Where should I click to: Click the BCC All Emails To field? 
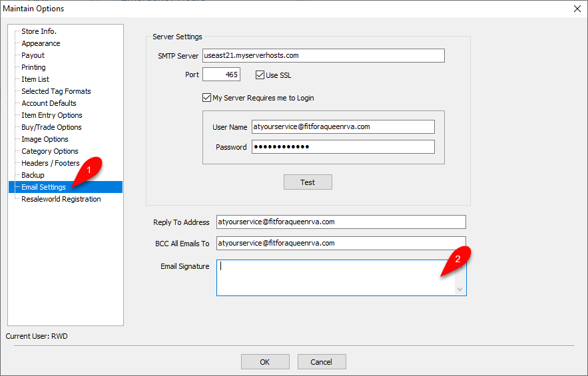341,244
